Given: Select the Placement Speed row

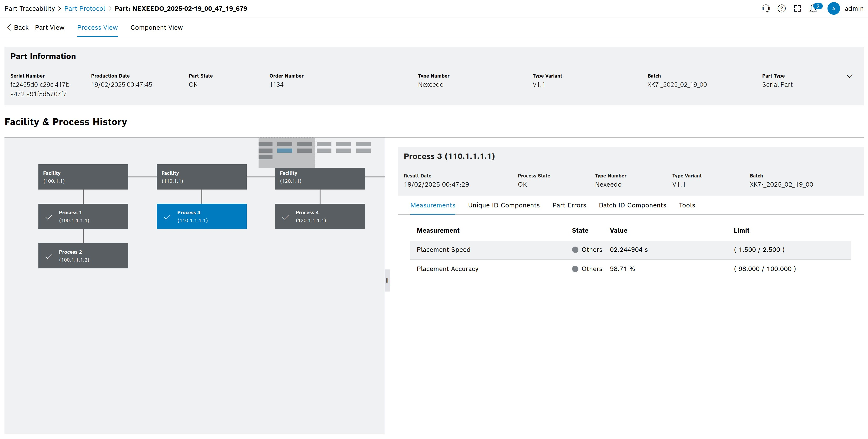Looking at the screenshot, I should 630,250.
